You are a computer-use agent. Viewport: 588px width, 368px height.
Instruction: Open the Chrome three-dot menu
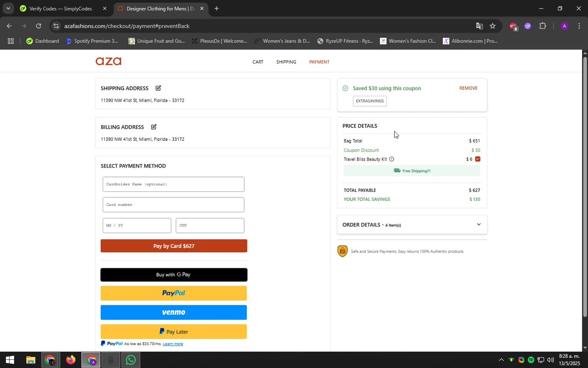(579, 26)
